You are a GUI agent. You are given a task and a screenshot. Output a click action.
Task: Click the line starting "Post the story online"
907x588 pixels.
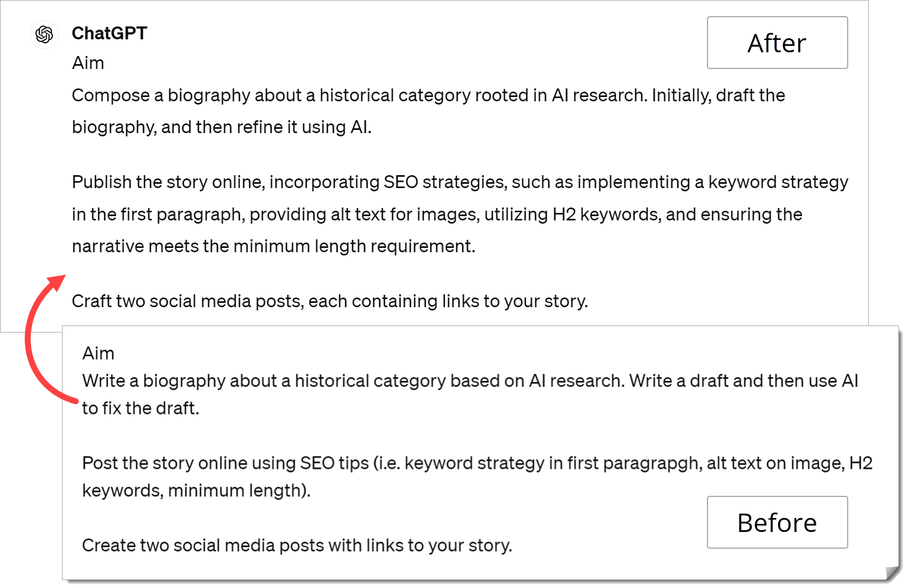(477, 464)
